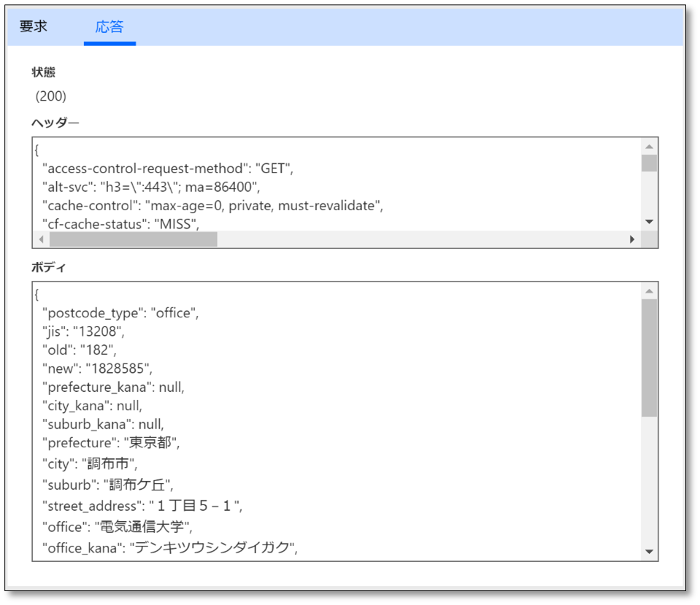The height and width of the screenshot is (605, 700).
Task: Click the "postcode_type": "office" line
Action: [120, 313]
